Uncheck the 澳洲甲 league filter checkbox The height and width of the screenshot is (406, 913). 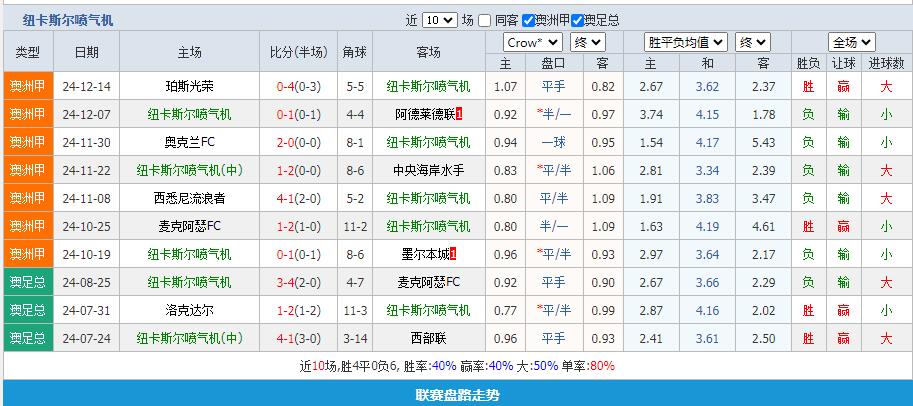pos(529,20)
